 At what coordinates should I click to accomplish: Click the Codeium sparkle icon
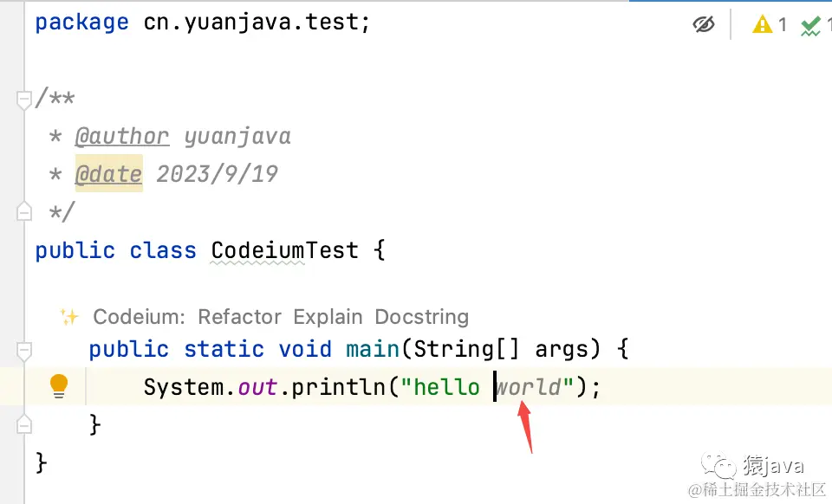coord(69,317)
